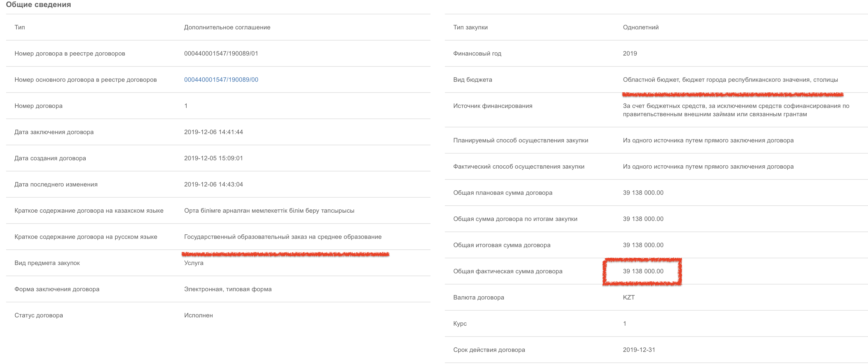Click contract creation date 2019-12-05 15:09:01
This screenshot has height=364, width=868.
coord(213,158)
